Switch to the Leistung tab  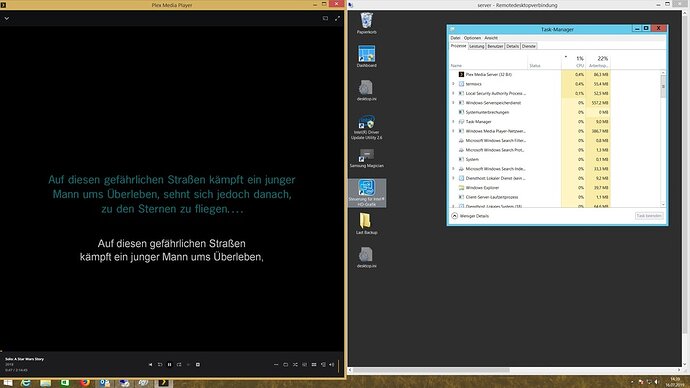tap(477, 46)
